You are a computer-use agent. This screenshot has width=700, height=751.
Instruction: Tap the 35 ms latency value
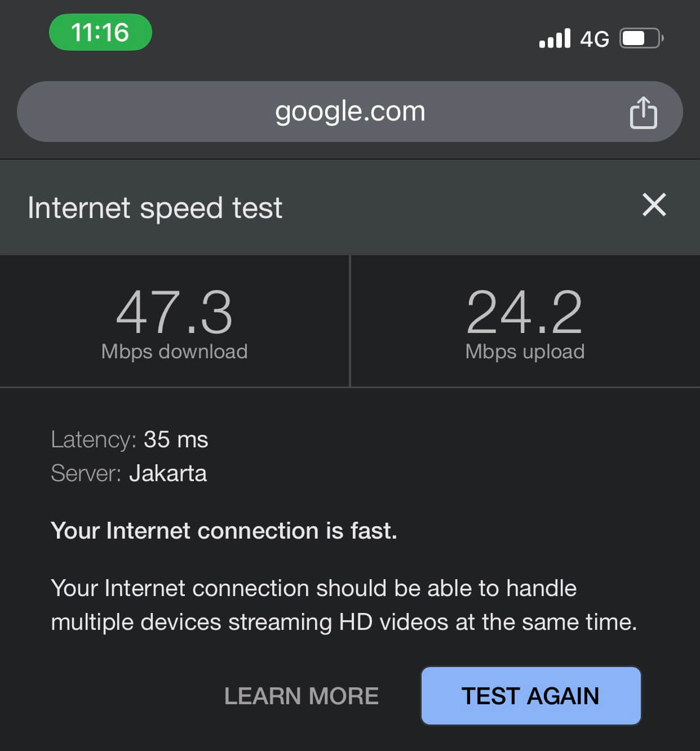coord(176,439)
